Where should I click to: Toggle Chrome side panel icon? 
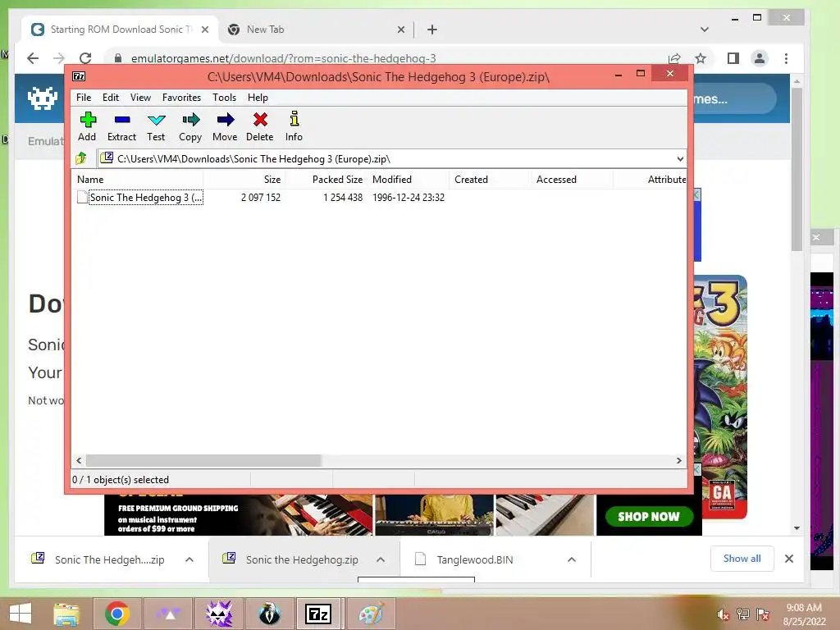pyautogui.click(x=733, y=58)
